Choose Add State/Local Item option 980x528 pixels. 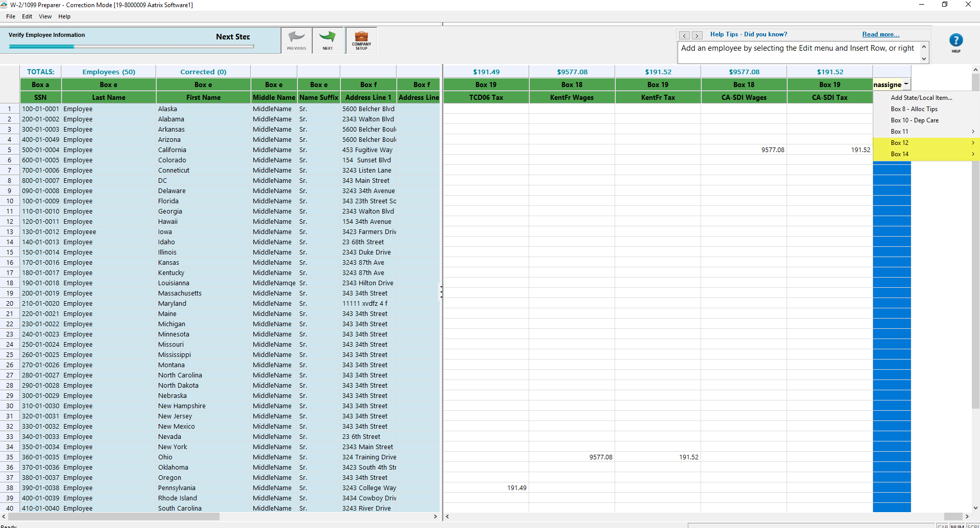(x=921, y=98)
